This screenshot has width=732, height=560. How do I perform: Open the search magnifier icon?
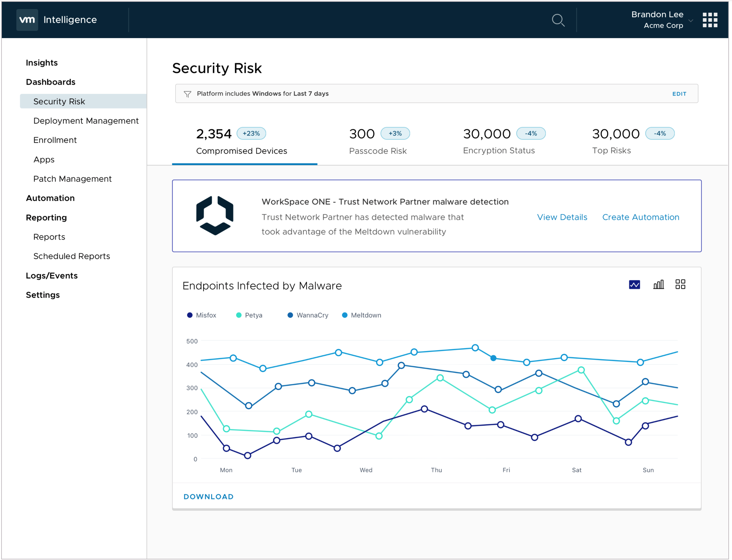[558, 20]
